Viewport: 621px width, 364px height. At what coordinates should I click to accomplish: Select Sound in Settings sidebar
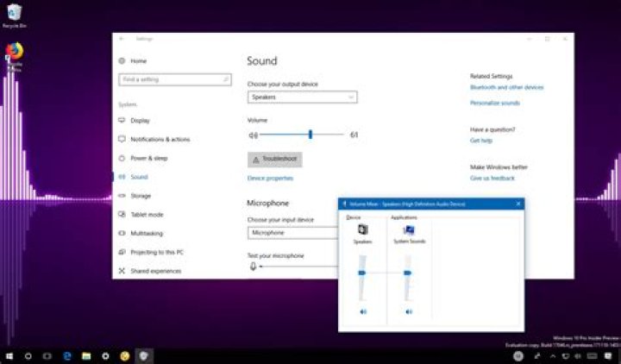click(x=139, y=177)
